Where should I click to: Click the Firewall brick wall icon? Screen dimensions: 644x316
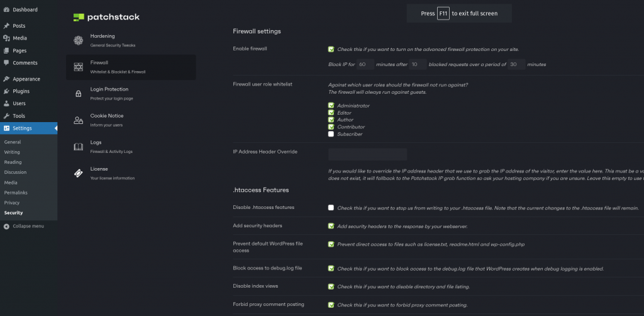(79, 67)
